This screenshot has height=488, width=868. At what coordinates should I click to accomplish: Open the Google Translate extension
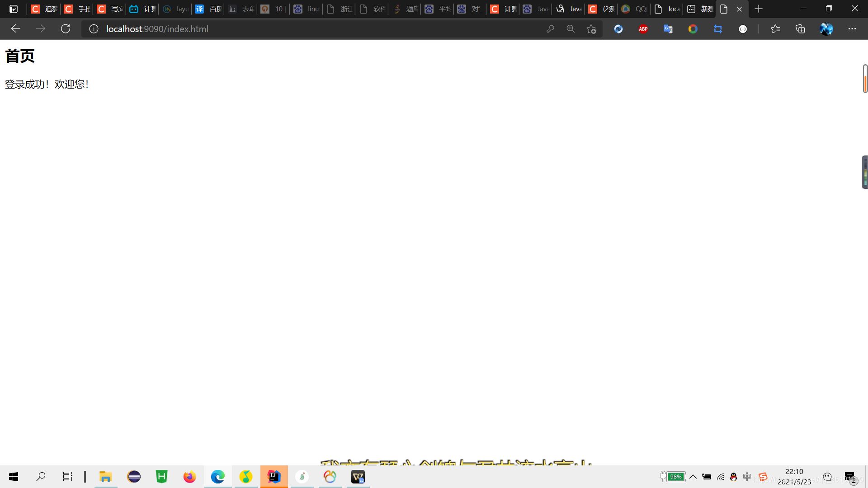(x=668, y=29)
